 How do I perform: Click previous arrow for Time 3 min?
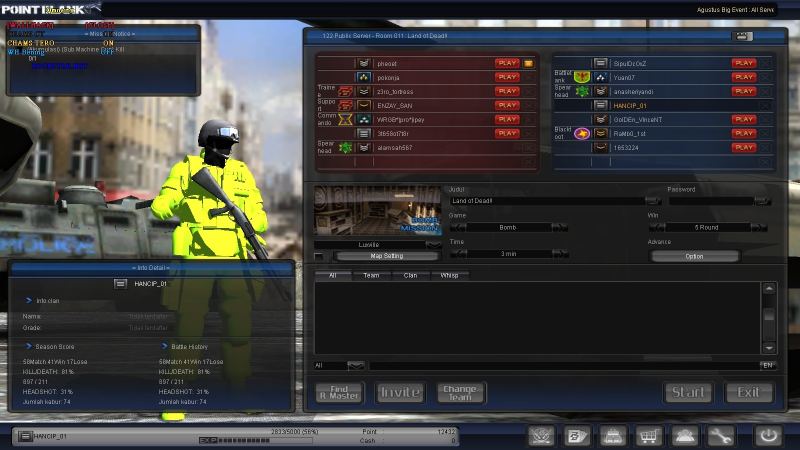(458, 254)
